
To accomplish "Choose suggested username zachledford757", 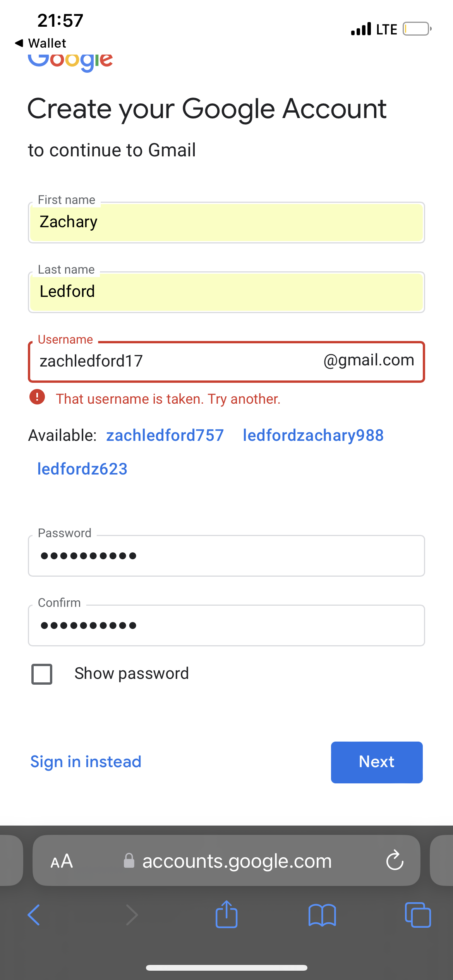I will [x=165, y=435].
